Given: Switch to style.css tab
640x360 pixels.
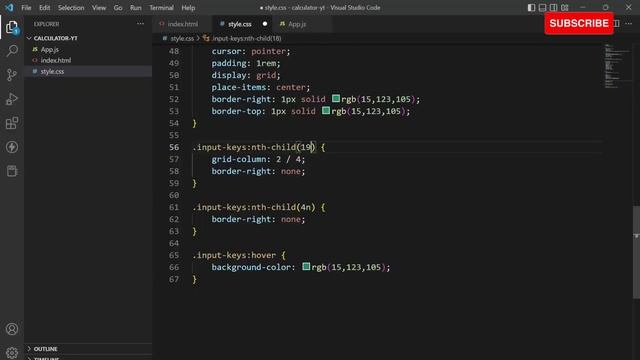Looking at the screenshot, I should click(240, 24).
